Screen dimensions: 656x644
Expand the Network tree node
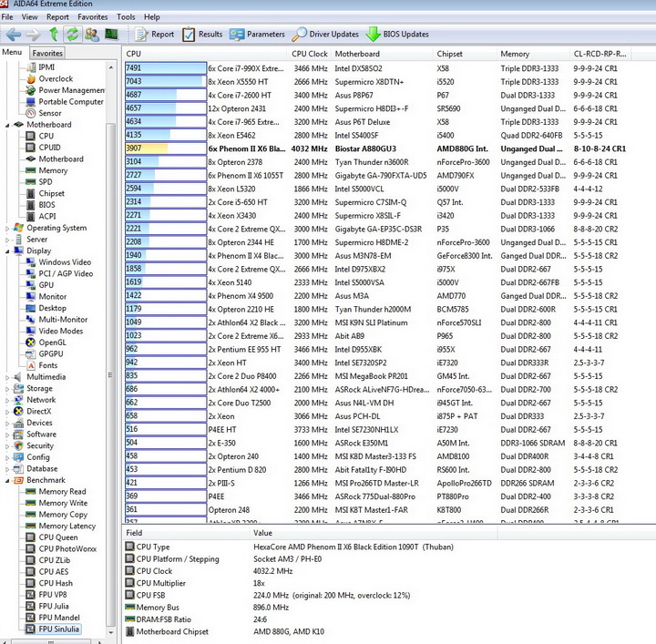(x=7, y=400)
